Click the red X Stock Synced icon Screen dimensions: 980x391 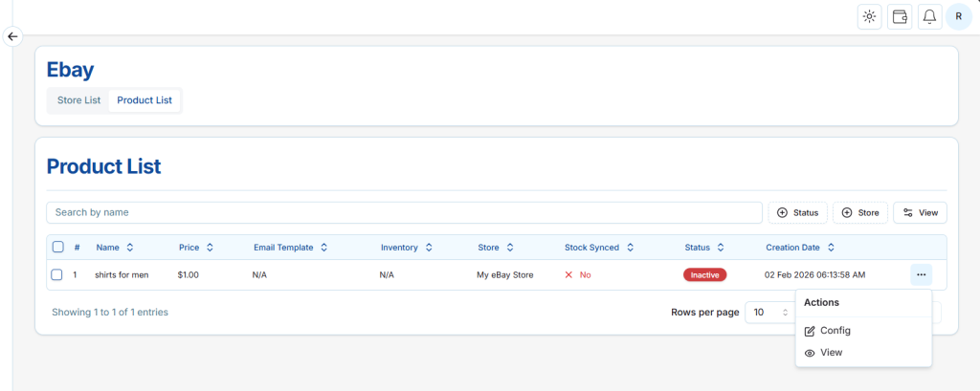click(x=568, y=274)
